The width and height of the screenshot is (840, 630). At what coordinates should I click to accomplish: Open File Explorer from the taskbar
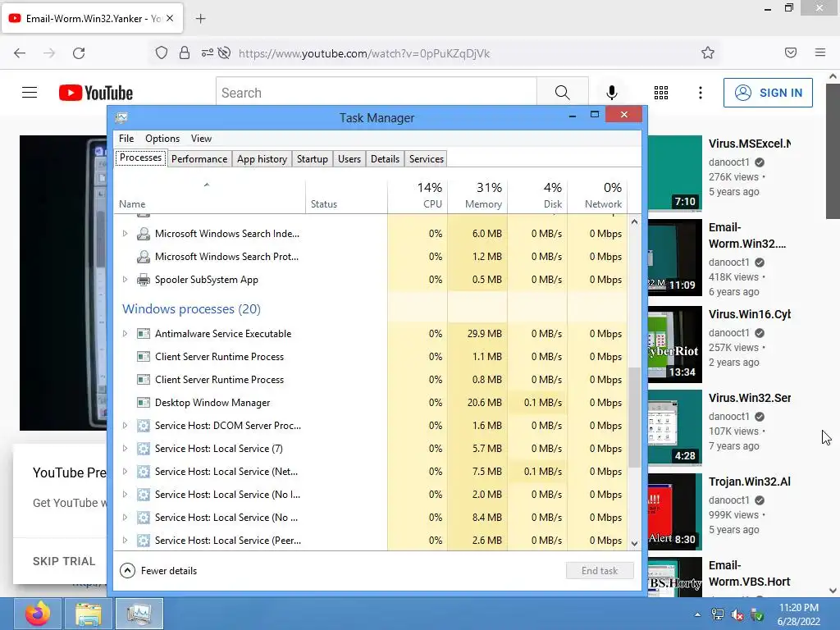click(89, 614)
